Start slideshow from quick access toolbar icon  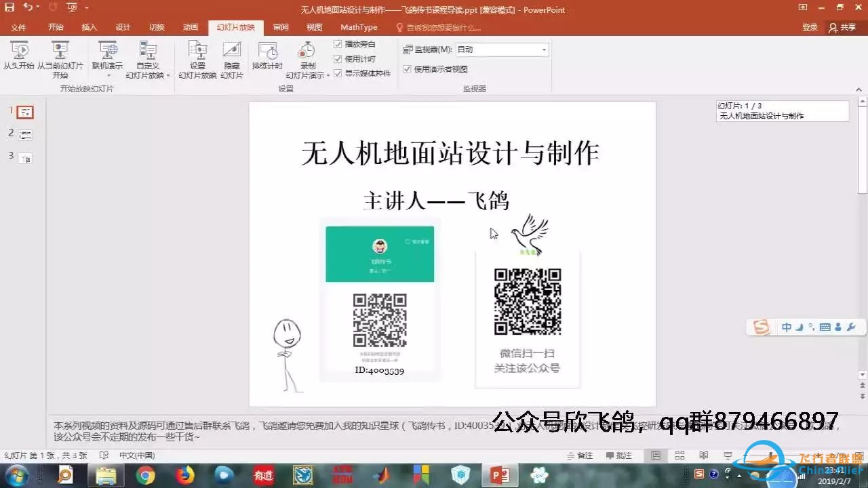[71, 7]
